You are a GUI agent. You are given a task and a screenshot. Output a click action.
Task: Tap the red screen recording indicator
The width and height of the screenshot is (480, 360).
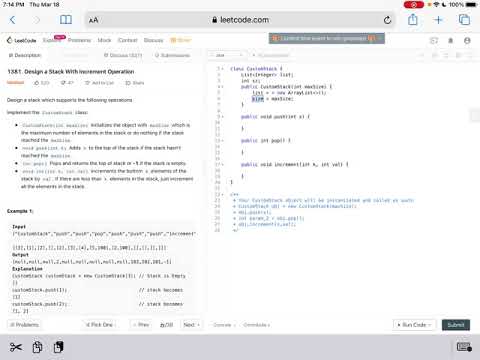[x=414, y=5]
